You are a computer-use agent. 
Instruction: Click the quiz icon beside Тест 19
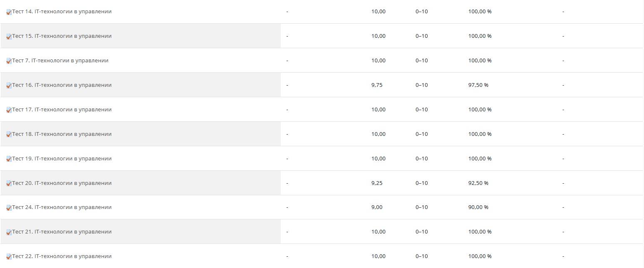tap(9, 160)
